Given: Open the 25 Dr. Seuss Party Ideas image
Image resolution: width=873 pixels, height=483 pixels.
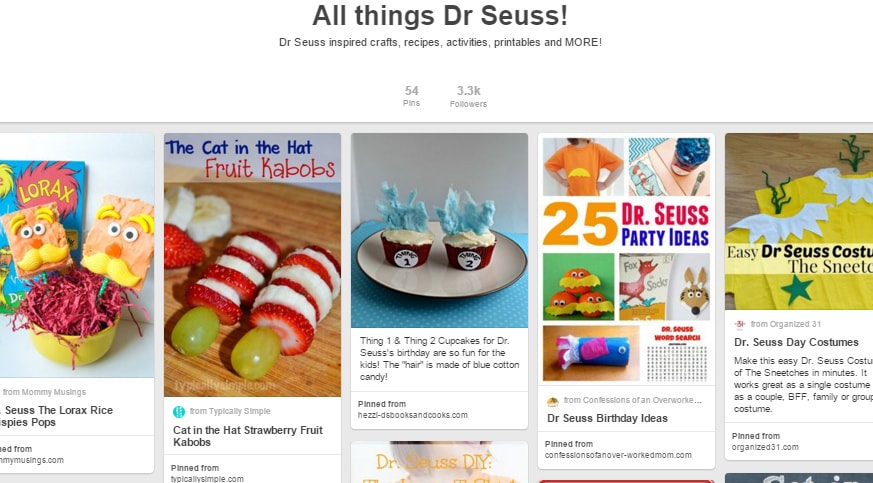Looking at the screenshot, I should coord(626,259).
